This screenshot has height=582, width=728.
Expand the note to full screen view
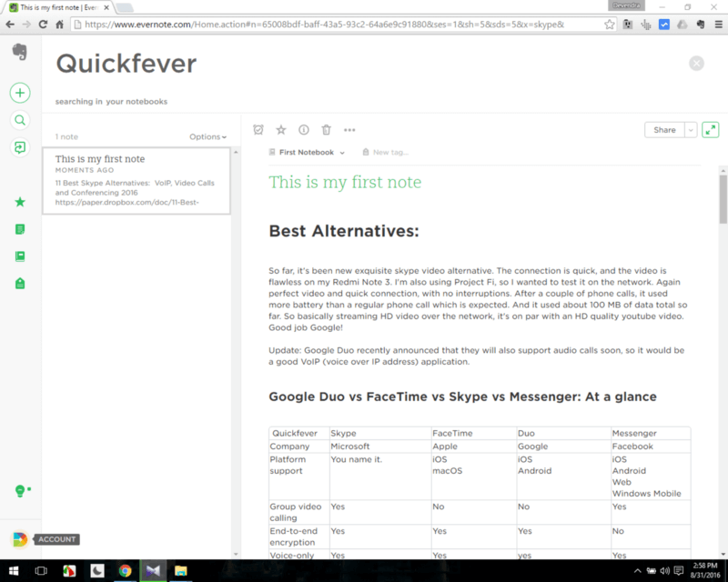710,129
